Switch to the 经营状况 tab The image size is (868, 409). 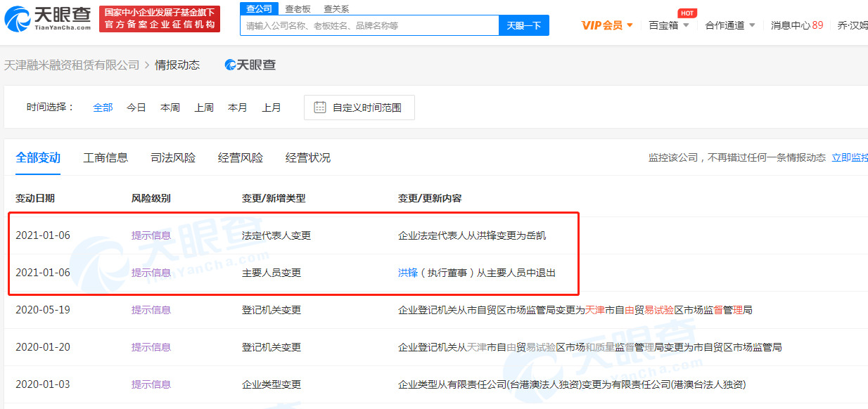308,157
